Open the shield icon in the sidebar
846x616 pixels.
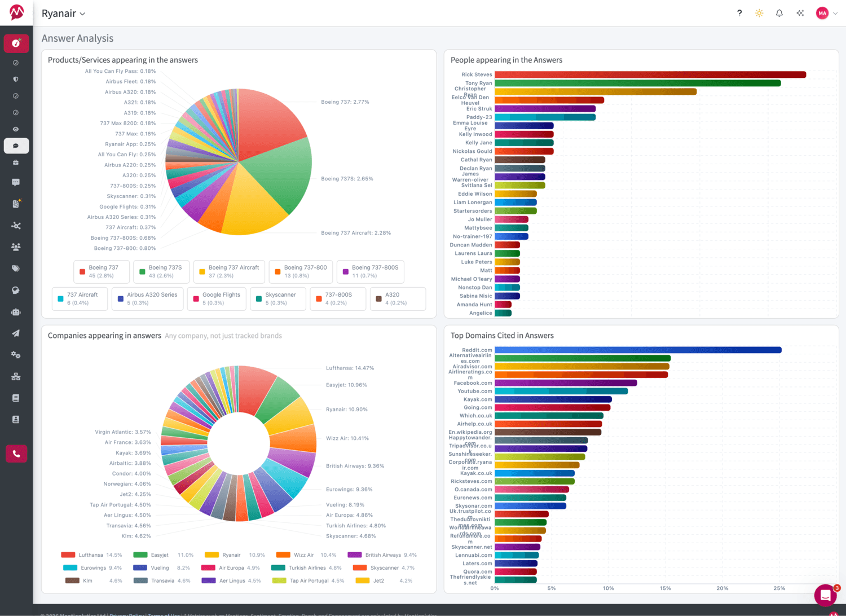pyautogui.click(x=16, y=80)
